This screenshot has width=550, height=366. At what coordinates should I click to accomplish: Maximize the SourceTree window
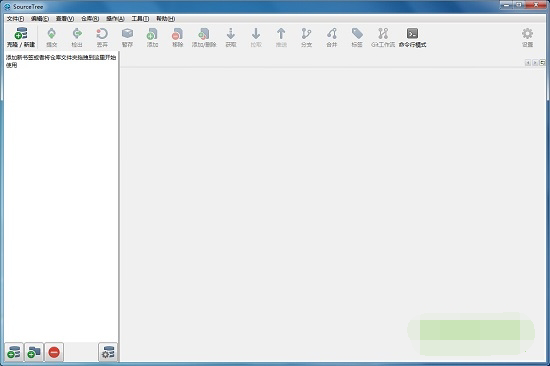(518, 5)
